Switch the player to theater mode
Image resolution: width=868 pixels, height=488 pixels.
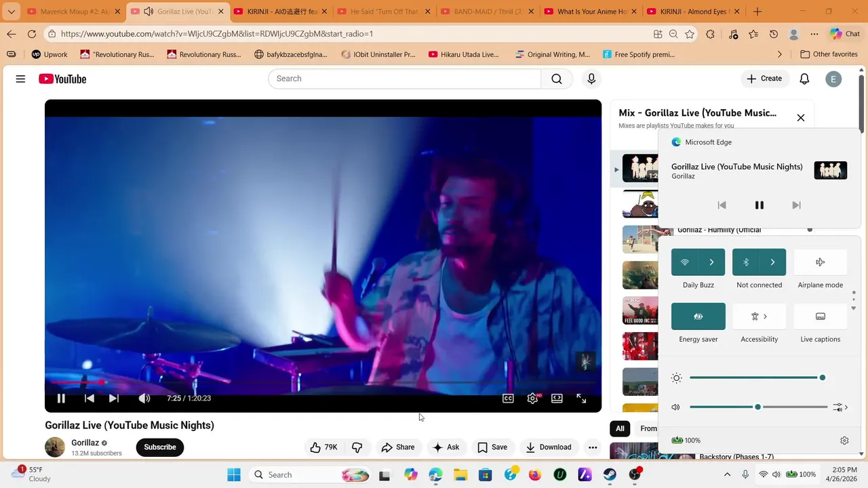tap(557, 399)
